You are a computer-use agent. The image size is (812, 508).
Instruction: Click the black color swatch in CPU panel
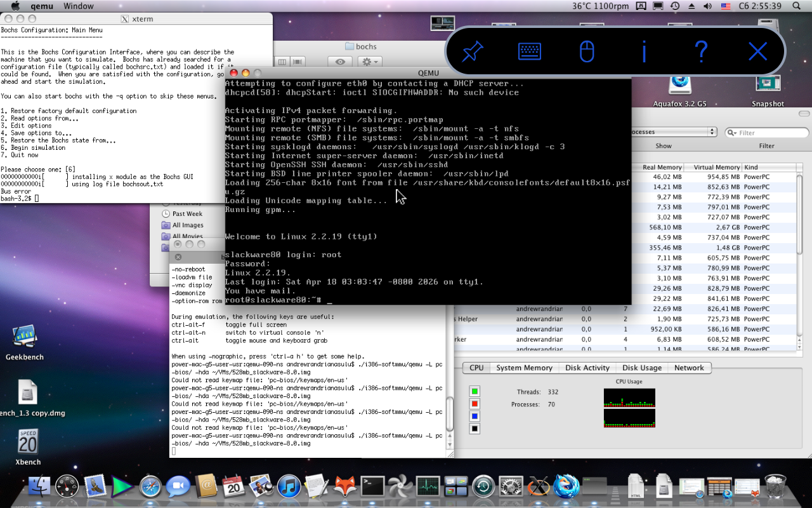point(475,429)
